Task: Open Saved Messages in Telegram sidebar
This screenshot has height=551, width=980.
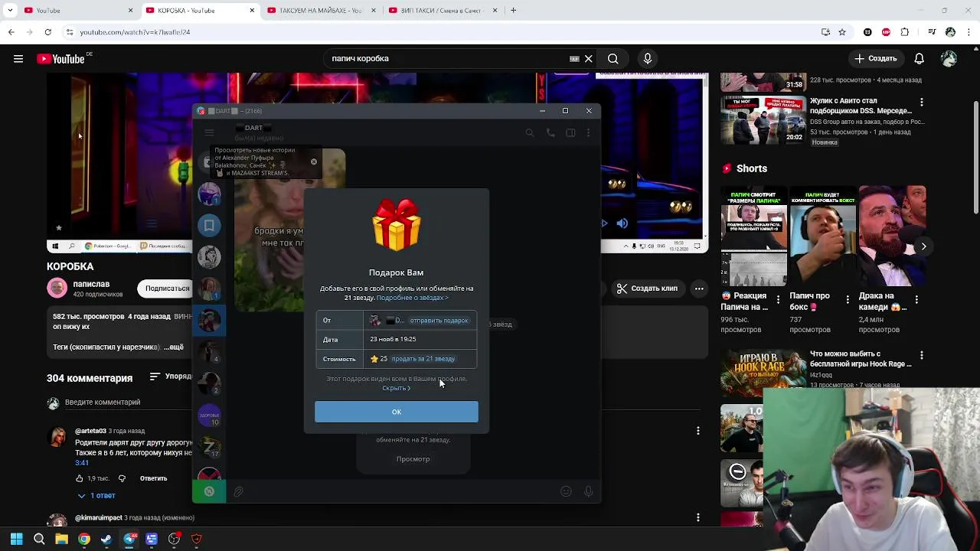Action: [x=209, y=225]
